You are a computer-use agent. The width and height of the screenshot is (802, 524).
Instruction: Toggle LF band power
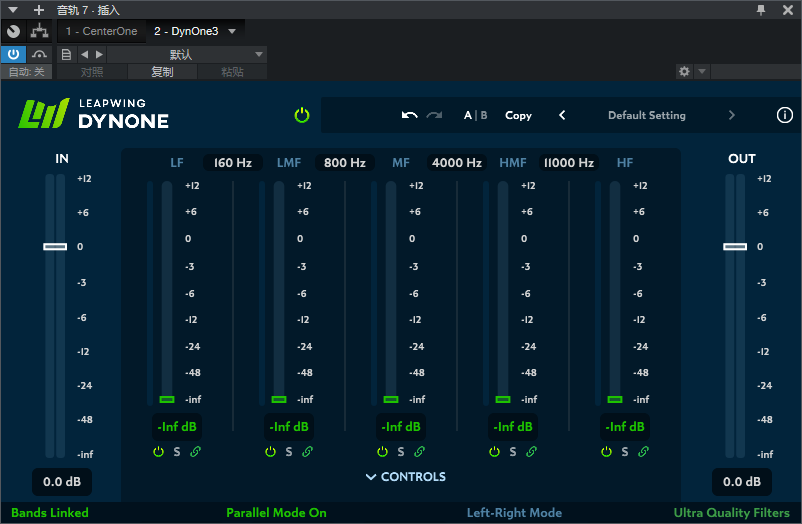(159, 451)
